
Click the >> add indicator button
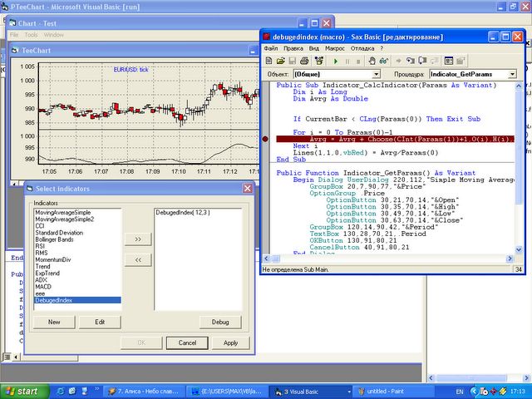[138, 239]
